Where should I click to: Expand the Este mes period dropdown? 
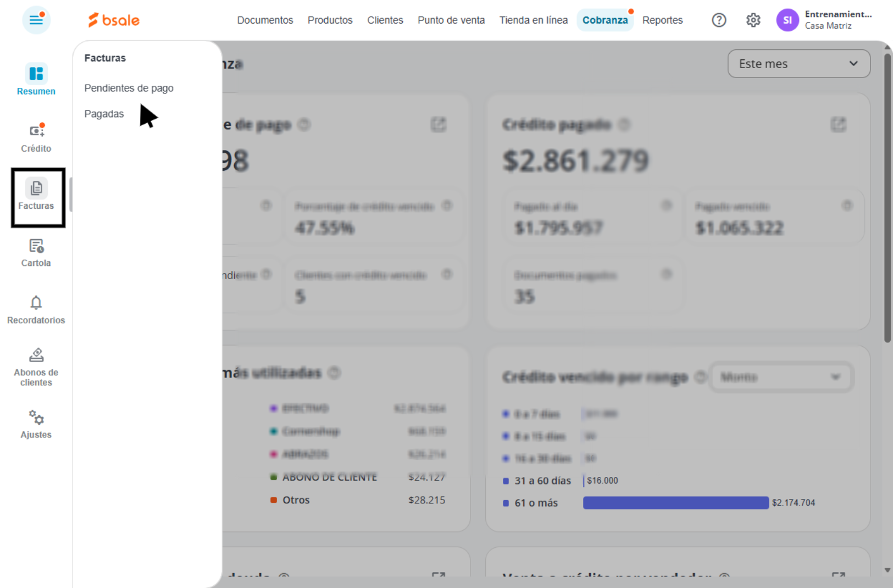(799, 64)
